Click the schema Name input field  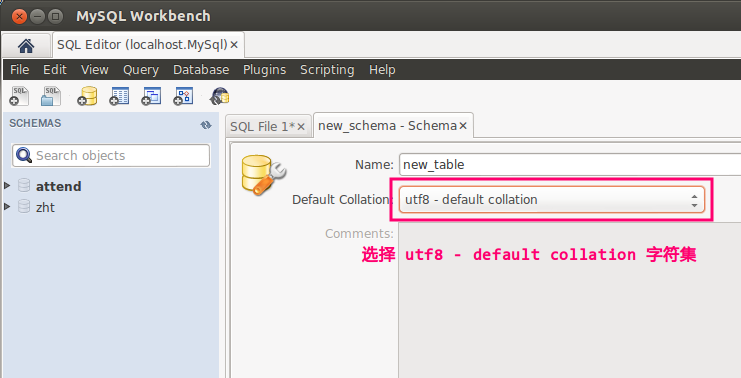point(570,164)
